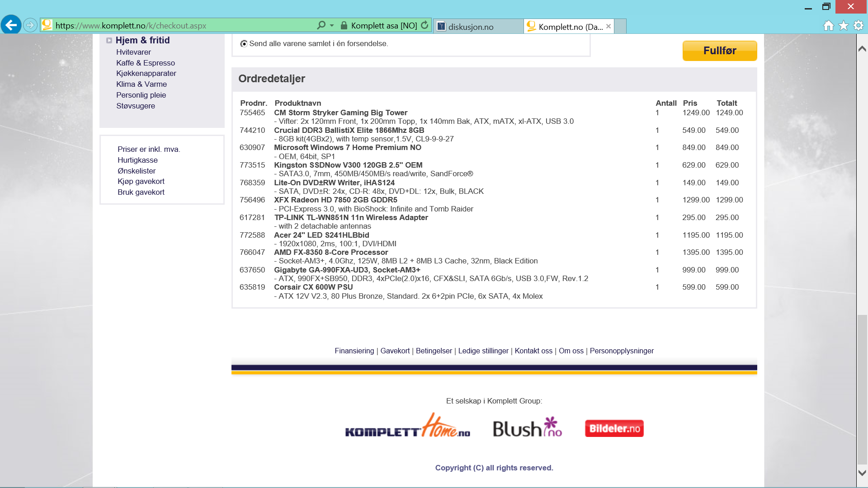Viewport: 868px width, 488px height.
Task: Click TP-LINK TL-WN851N Wireless Adapter
Action: (351, 217)
